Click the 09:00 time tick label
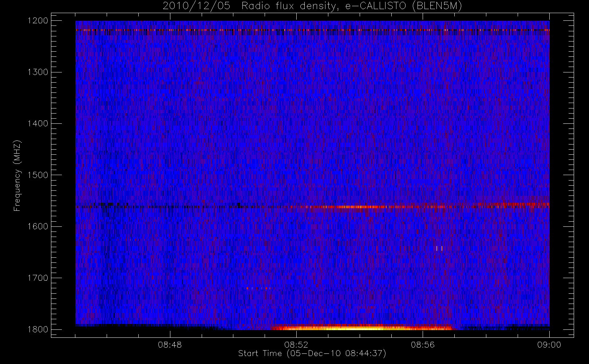The height and width of the screenshot is (364, 589). pyautogui.click(x=549, y=345)
